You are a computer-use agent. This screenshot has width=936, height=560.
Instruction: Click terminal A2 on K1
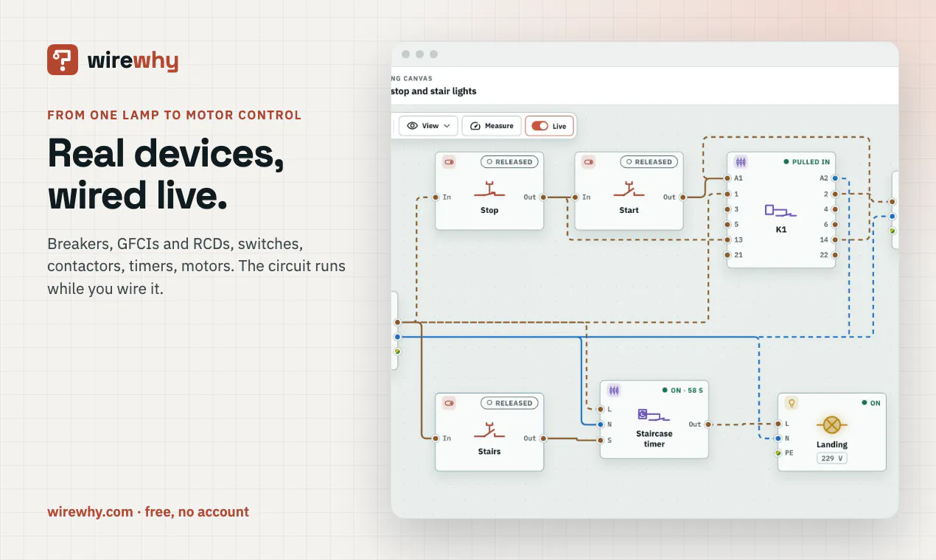(x=835, y=178)
